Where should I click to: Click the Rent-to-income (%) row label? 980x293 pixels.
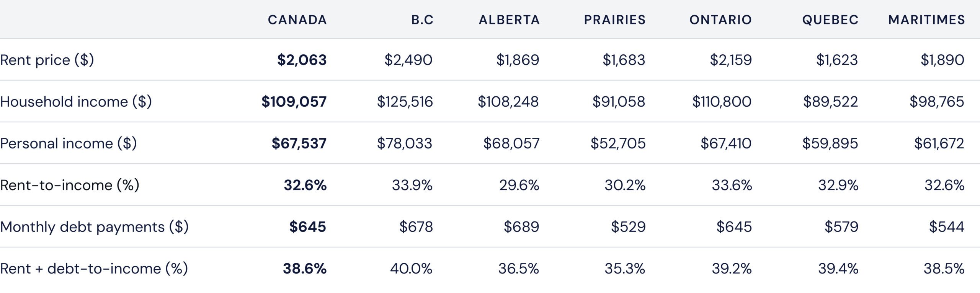point(70,185)
